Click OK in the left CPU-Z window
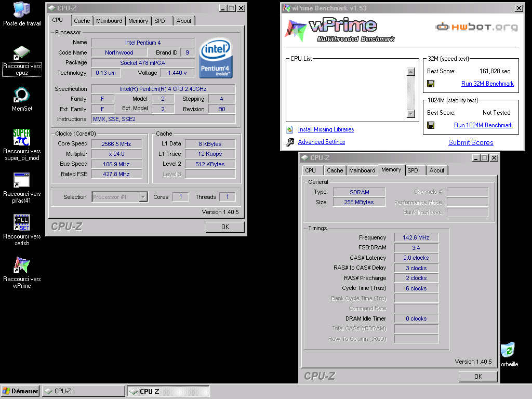The width and height of the screenshot is (532, 399). [225, 227]
